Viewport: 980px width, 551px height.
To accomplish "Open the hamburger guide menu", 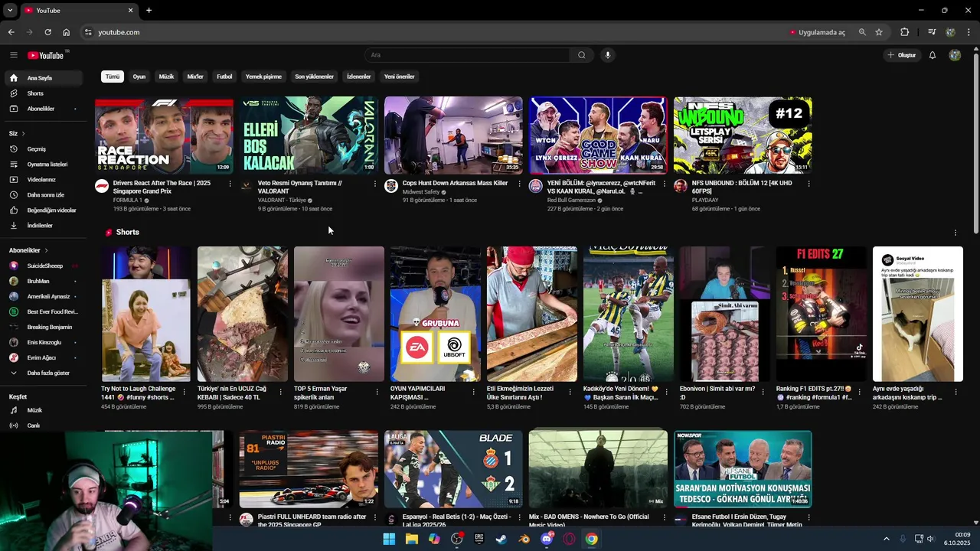I will pyautogui.click(x=13, y=55).
